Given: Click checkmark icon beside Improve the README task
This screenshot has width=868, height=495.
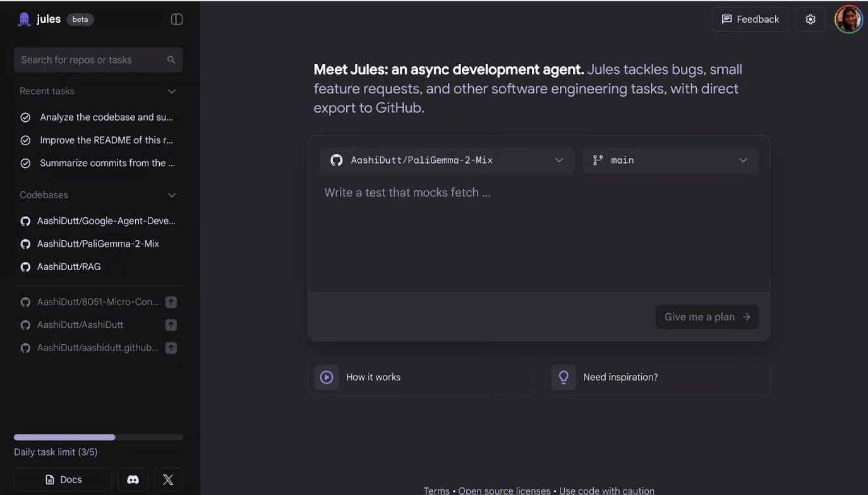Looking at the screenshot, I should tap(25, 140).
